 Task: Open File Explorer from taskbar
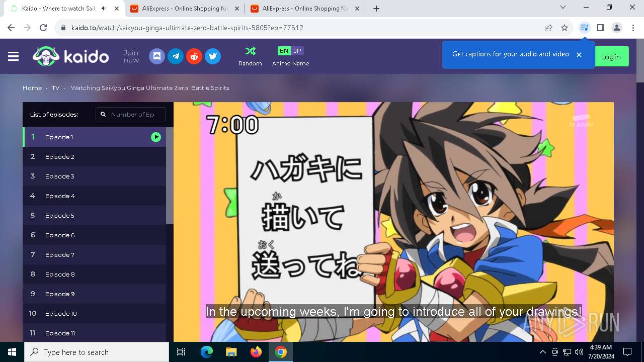[x=231, y=352]
